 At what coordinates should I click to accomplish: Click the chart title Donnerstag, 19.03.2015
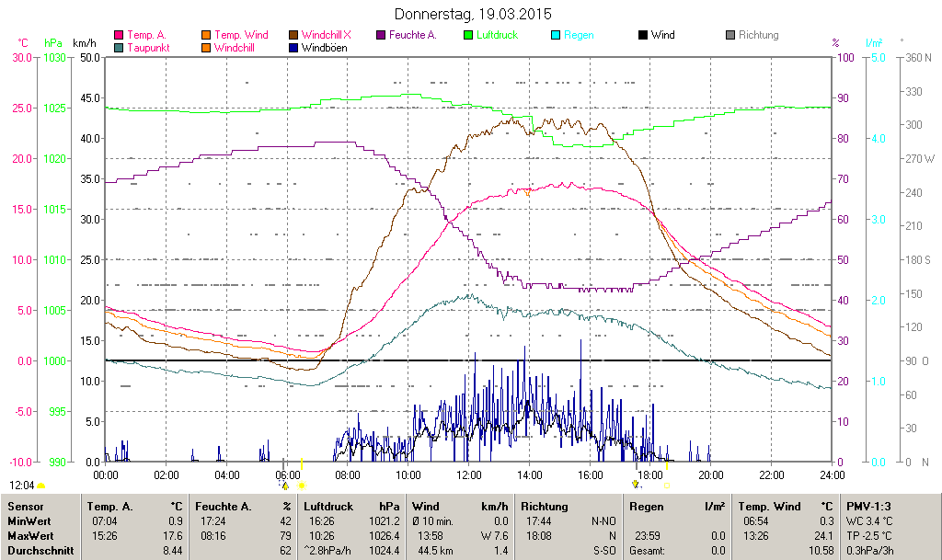472,14
